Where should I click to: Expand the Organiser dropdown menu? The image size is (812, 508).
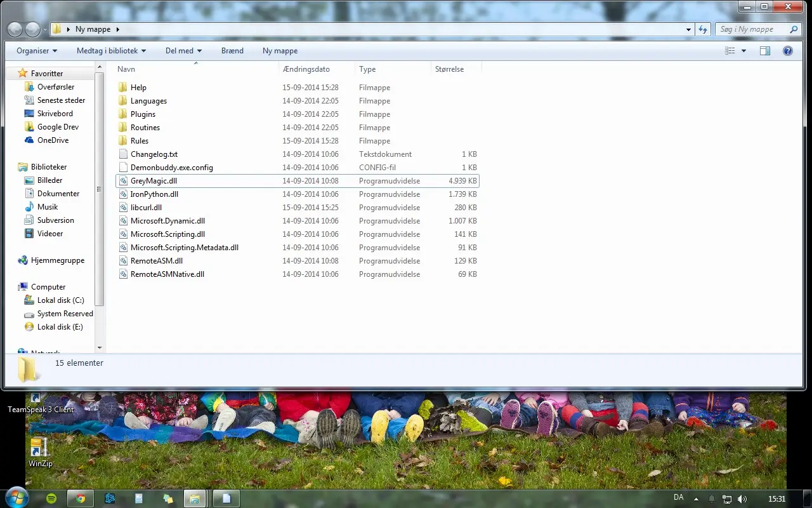coord(37,51)
